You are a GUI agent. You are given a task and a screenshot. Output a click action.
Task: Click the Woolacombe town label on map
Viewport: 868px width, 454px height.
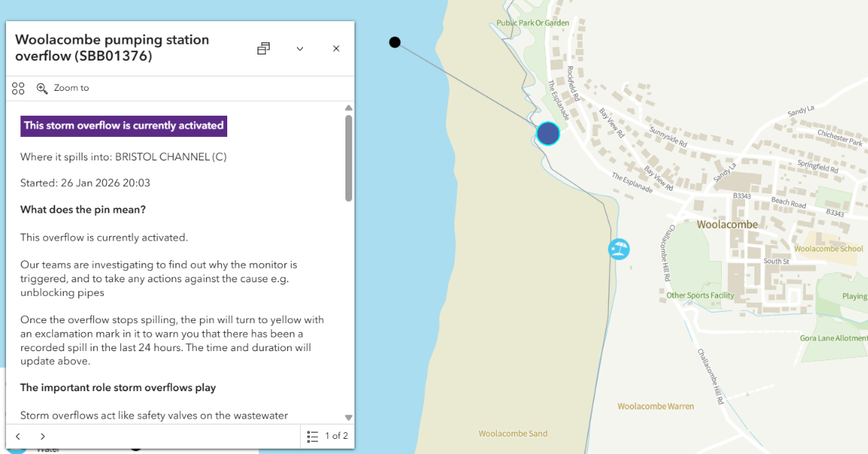(x=726, y=225)
